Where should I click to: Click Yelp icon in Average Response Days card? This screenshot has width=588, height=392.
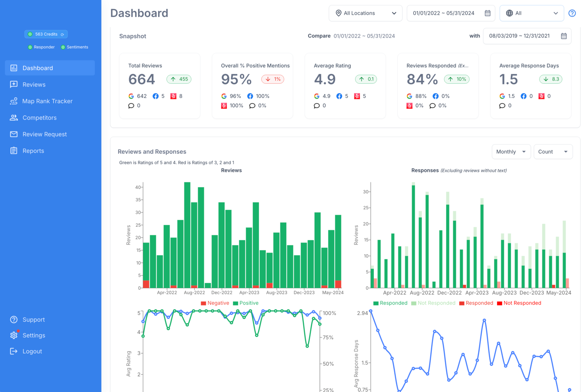pyautogui.click(x=541, y=96)
